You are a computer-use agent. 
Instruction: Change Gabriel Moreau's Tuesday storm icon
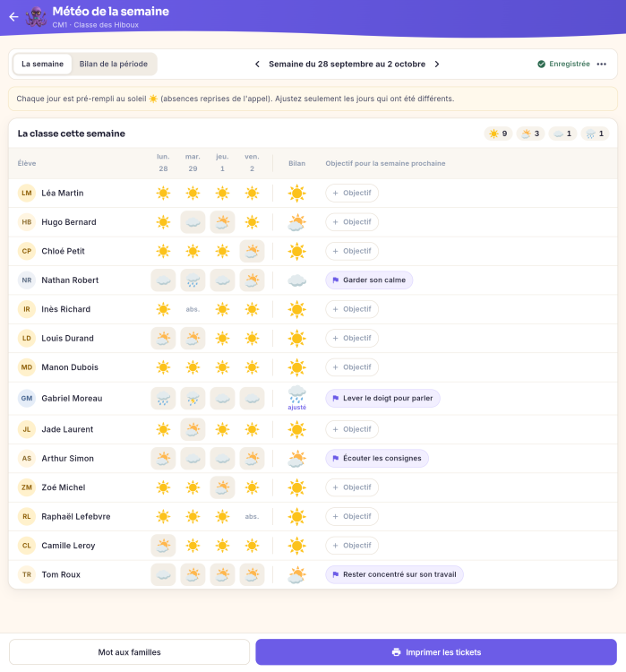[x=193, y=398]
